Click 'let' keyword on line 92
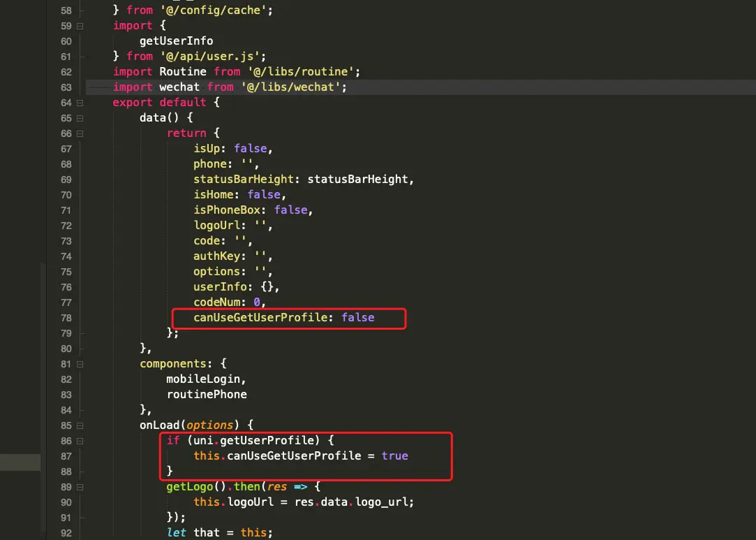The image size is (756, 540). [176, 533]
